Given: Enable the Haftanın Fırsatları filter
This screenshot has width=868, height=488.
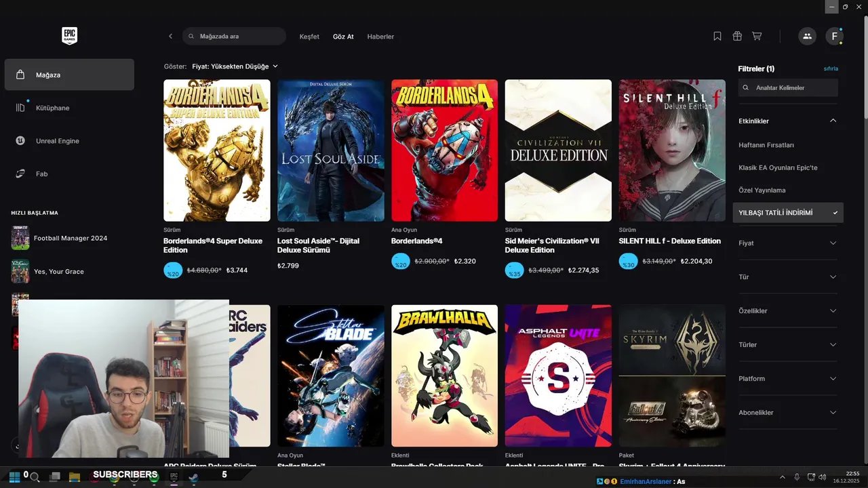Looking at the screenshot, I should click(x=766, y=145).
